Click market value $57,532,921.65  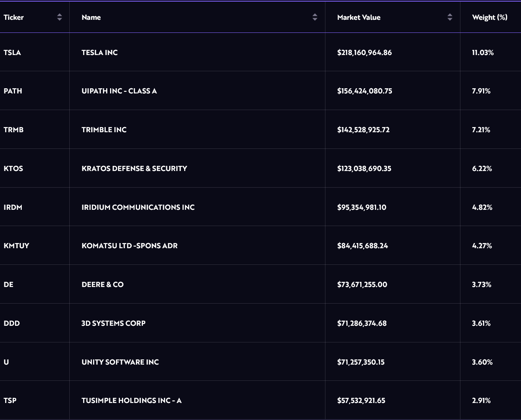[361, 401]
